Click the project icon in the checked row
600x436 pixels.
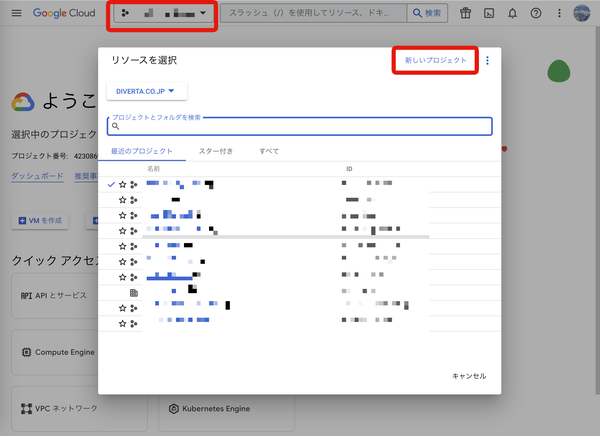click(x=134, y=185)
